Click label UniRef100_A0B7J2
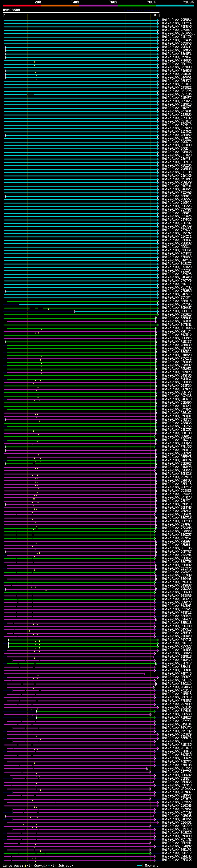 177,853
